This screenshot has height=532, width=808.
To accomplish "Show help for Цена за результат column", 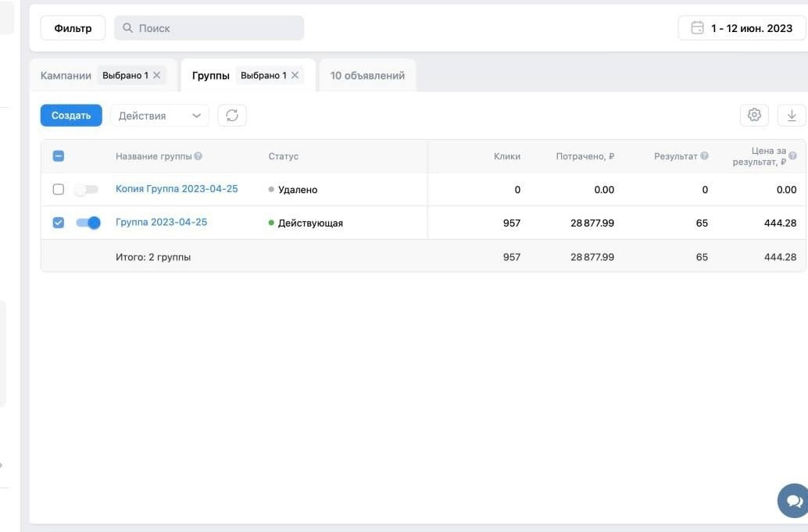I will tap(792, 156).
